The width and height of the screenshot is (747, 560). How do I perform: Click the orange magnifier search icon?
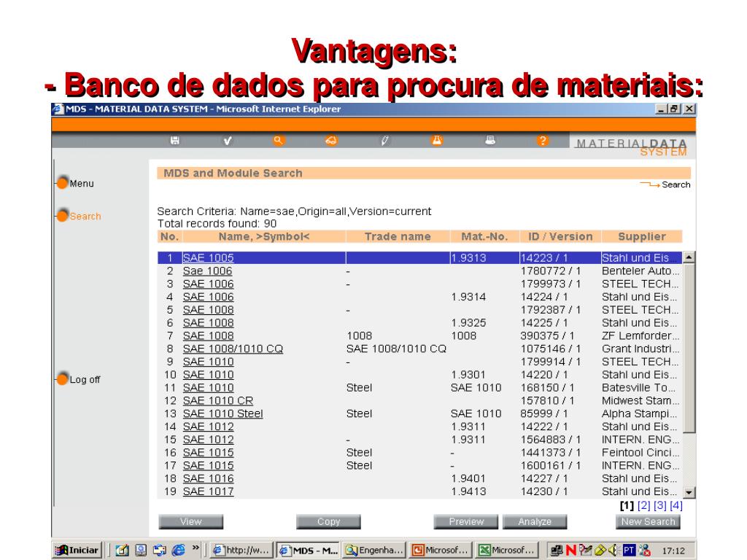[x=279, y=141]
